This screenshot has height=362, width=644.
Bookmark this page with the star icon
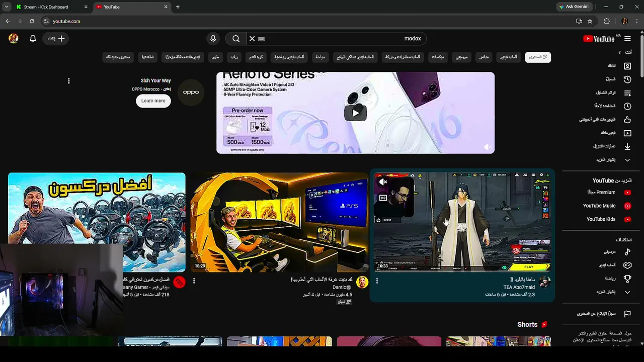click(x=590, y=21)
